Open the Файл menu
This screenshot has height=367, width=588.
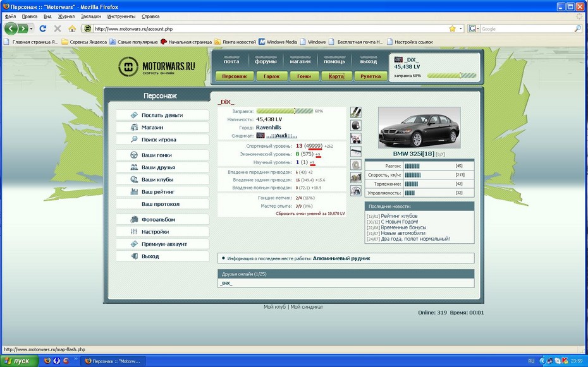click(10, 16)
